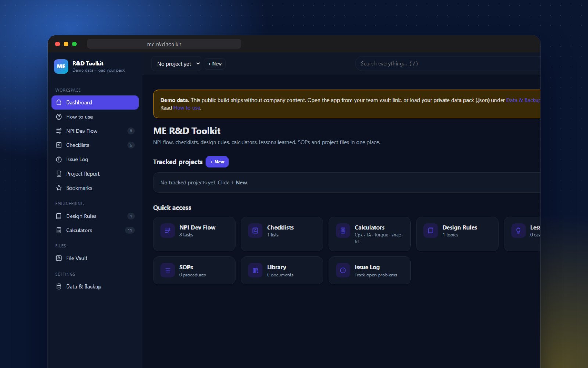Image resolution: width=588 pixels, height=368 pixels.
Task: Click the '0 documents' text
Action: click(x=280, y=275)
